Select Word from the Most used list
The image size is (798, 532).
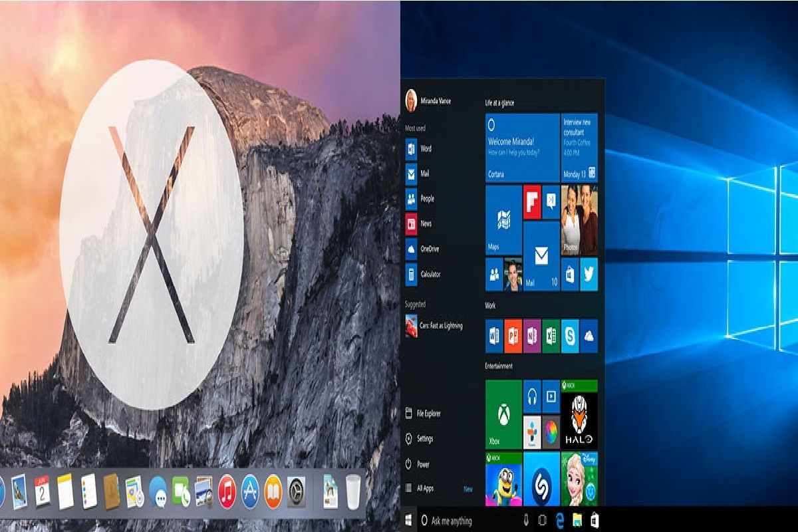pyautogui.click(x=425, y=149)
